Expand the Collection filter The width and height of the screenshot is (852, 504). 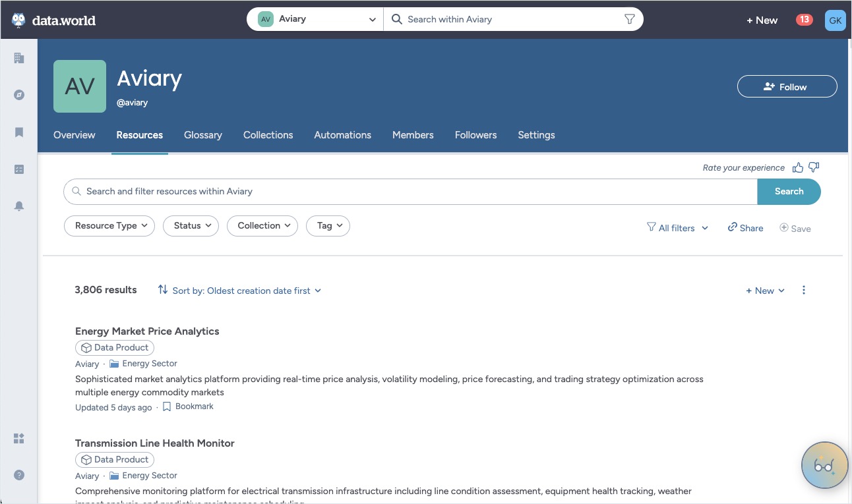click(x=262, y=225)
